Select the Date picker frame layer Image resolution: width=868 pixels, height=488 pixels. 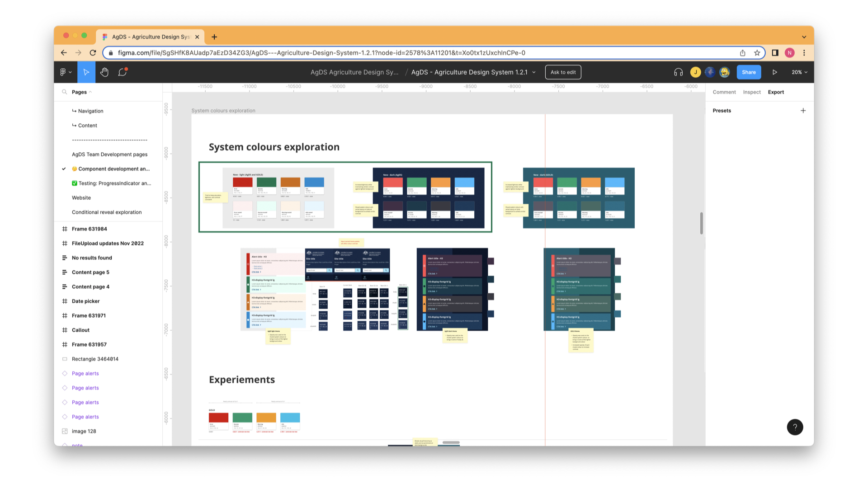click(85, 301)
